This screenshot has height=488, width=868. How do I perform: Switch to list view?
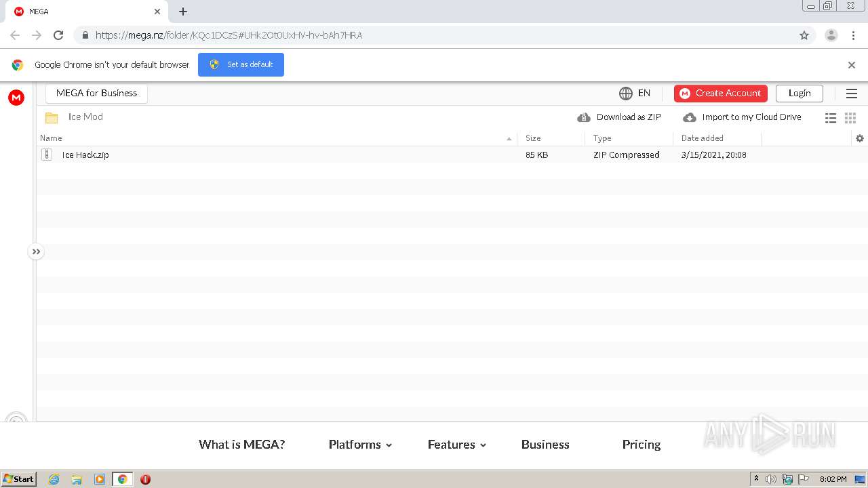831,118
